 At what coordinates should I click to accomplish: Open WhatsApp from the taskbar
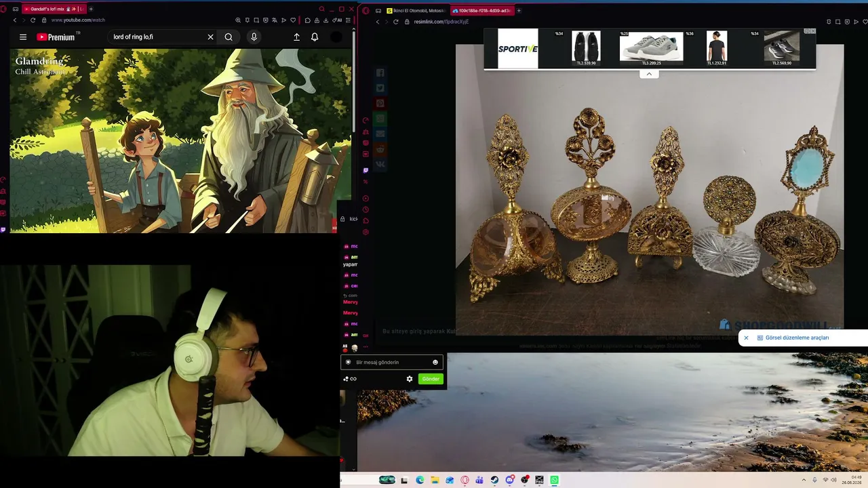pyautogui.click(x=554, y=480)
